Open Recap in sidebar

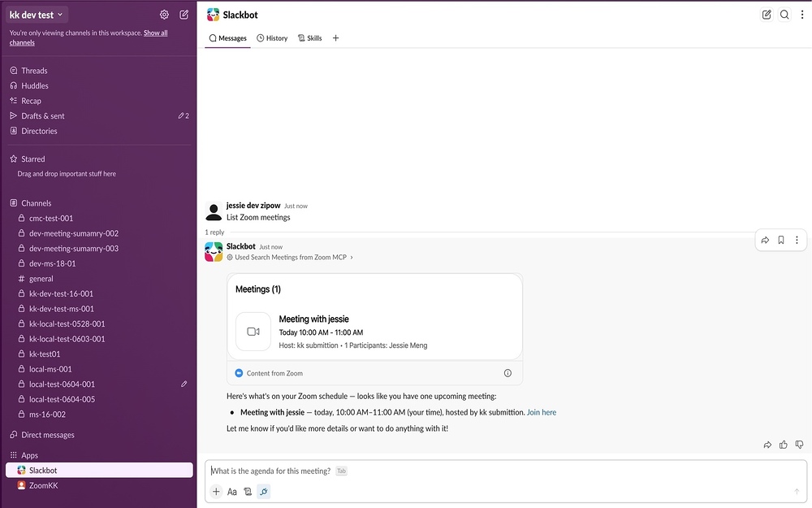(x=31, y=101)
